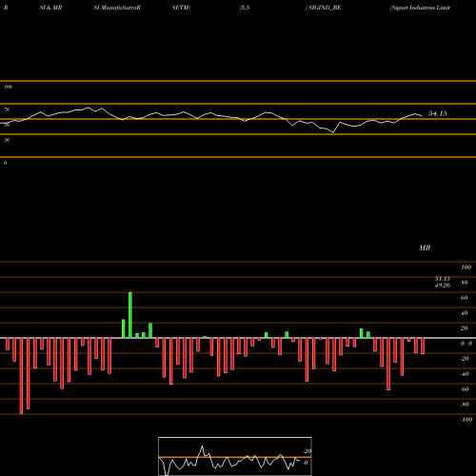Image resolution: width=476 pixels, height=476 pixels.
Task: Click the "SI(TM)" header label
Action: [x=181, y=8]
